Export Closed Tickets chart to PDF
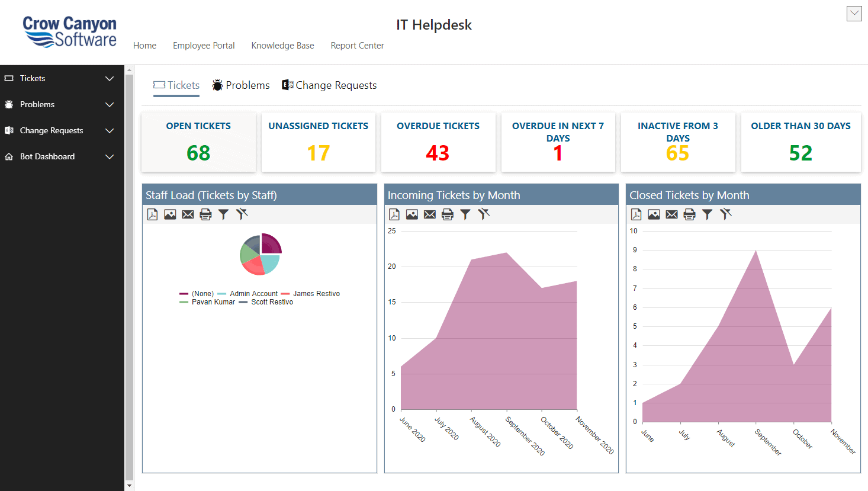Screen dimensions: 868x491 636,214
